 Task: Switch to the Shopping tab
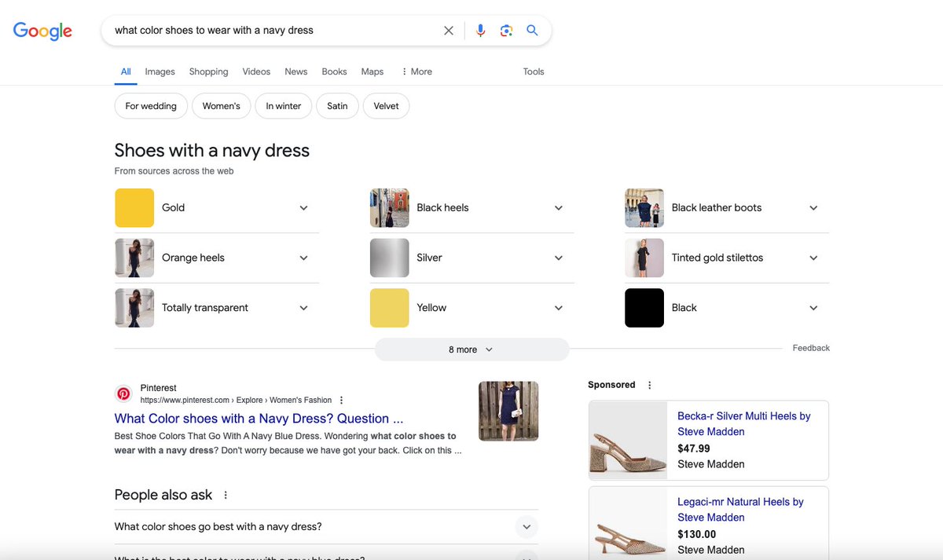point(208,71)
